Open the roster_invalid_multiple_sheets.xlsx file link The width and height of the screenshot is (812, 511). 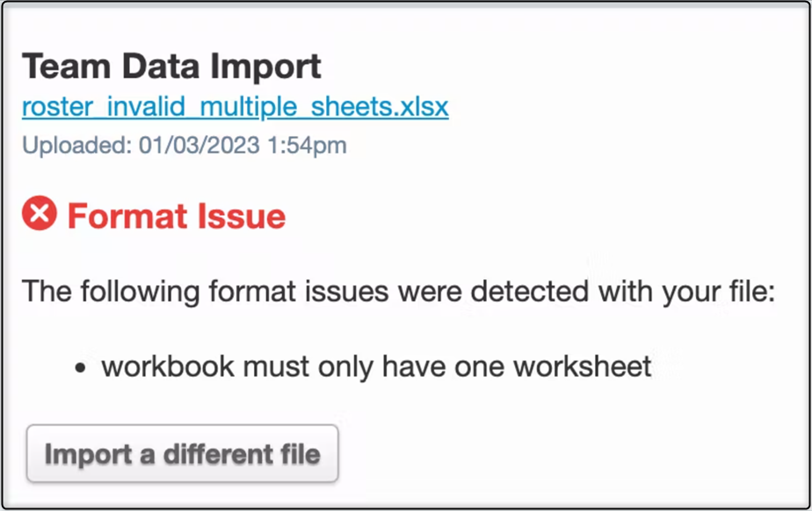pyautogui.click(x=235, y=107)
